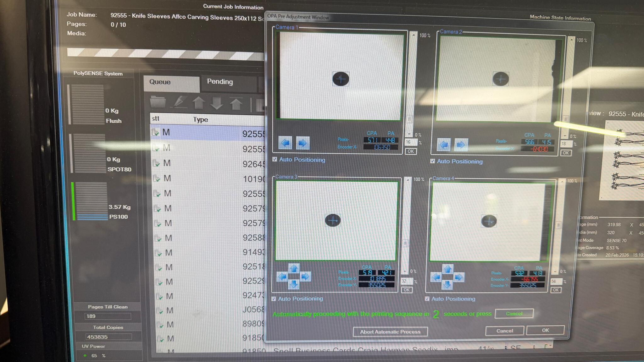Move Camera 3 left with arrow
The width and height of the screenshot is (644, 362).
(x=282, y=277)
